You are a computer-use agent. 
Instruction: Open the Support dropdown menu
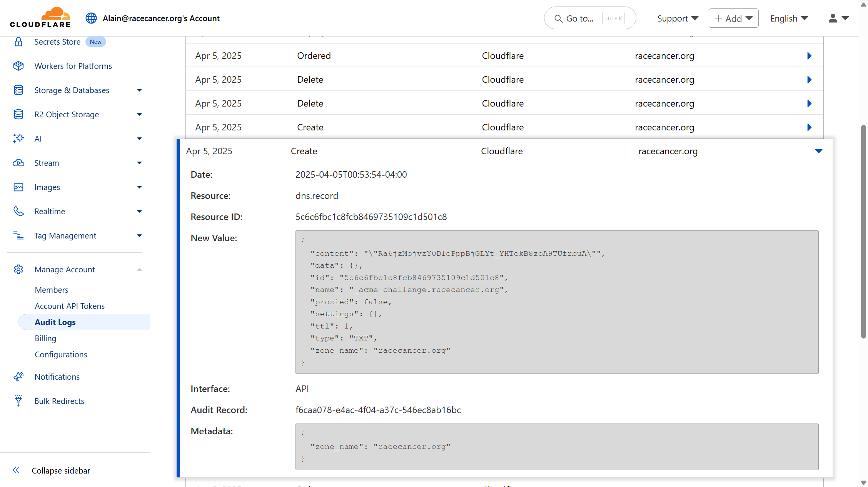coord(677,18)
